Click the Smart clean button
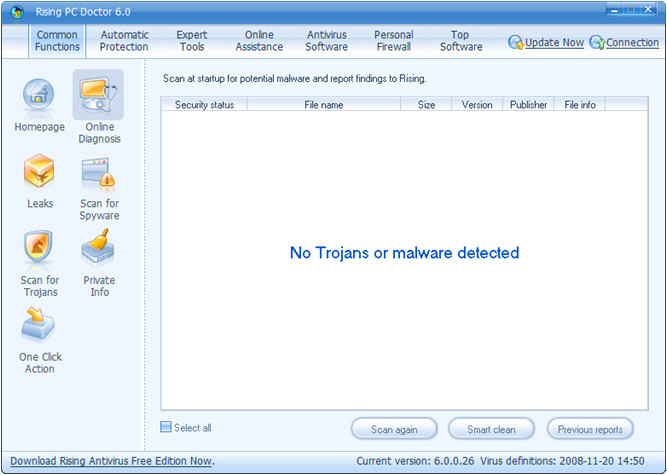 (491, 429)
